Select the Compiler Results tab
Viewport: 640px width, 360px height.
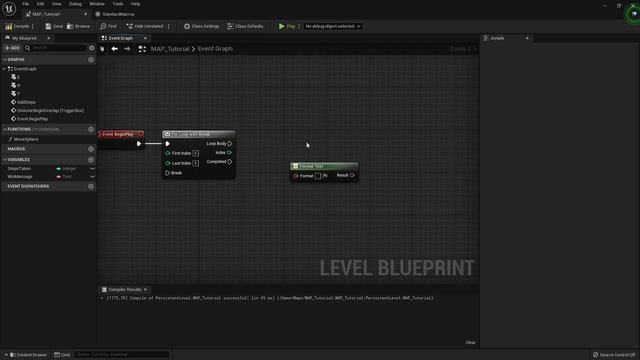(x=125, y=289)
